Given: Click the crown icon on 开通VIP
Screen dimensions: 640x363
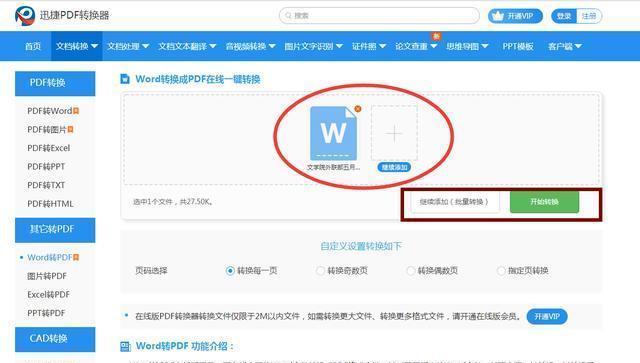Looking at the screenshot, I should point(498,16).
